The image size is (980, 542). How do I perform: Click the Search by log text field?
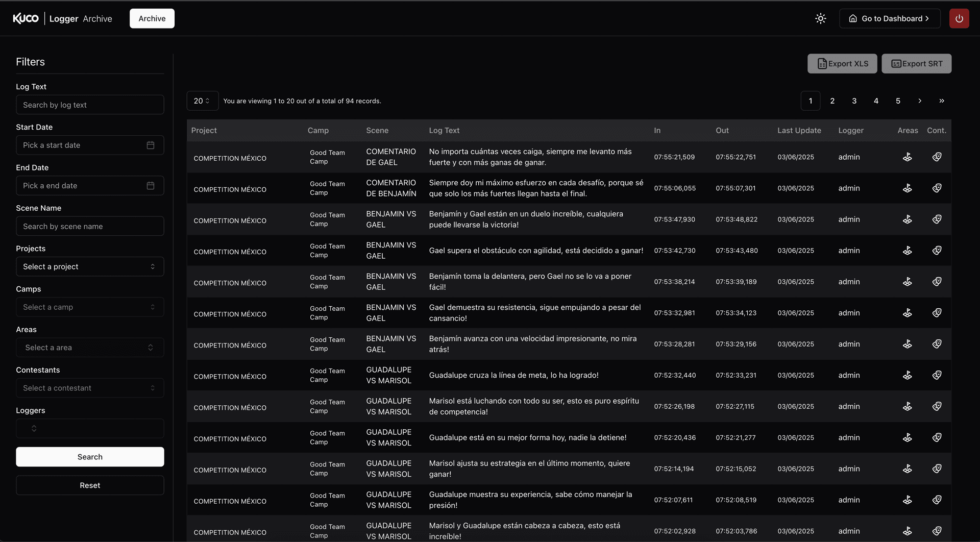(x=90, y=105)
